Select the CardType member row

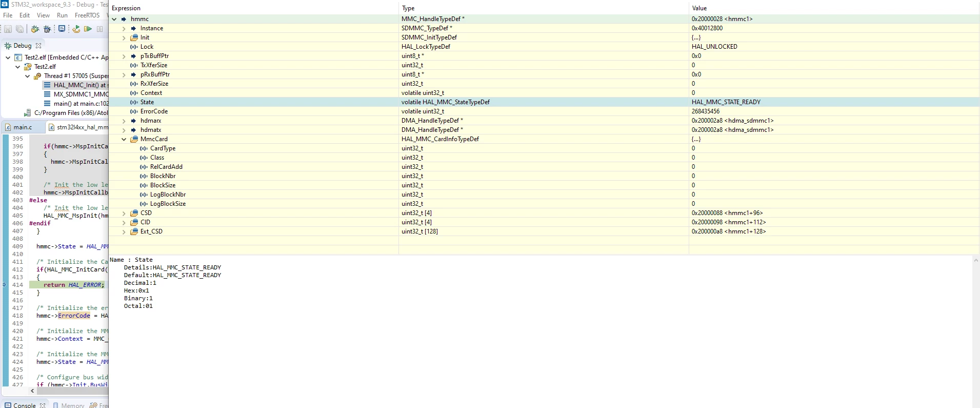544,148
